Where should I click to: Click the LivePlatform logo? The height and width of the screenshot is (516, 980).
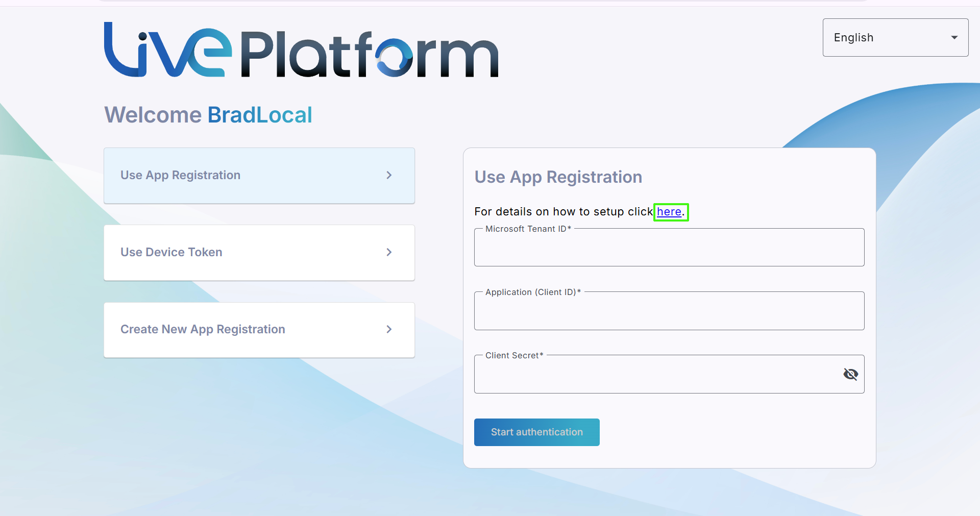301,50
